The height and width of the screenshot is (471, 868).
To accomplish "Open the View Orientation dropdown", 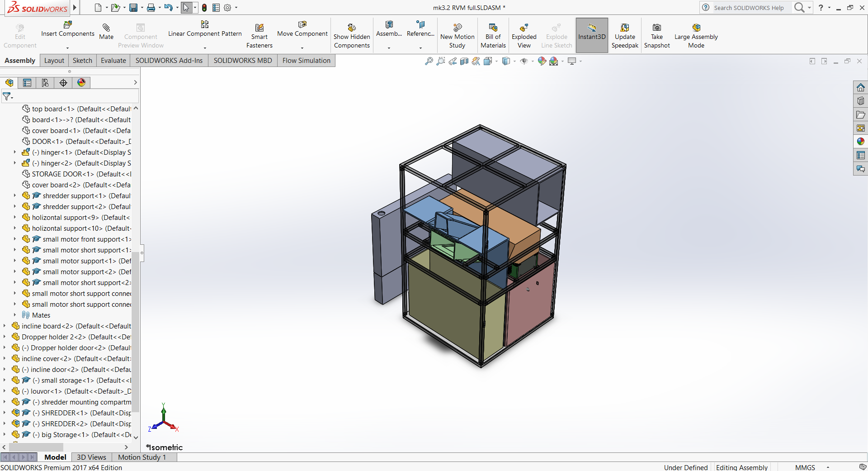I will click(508, 61).
